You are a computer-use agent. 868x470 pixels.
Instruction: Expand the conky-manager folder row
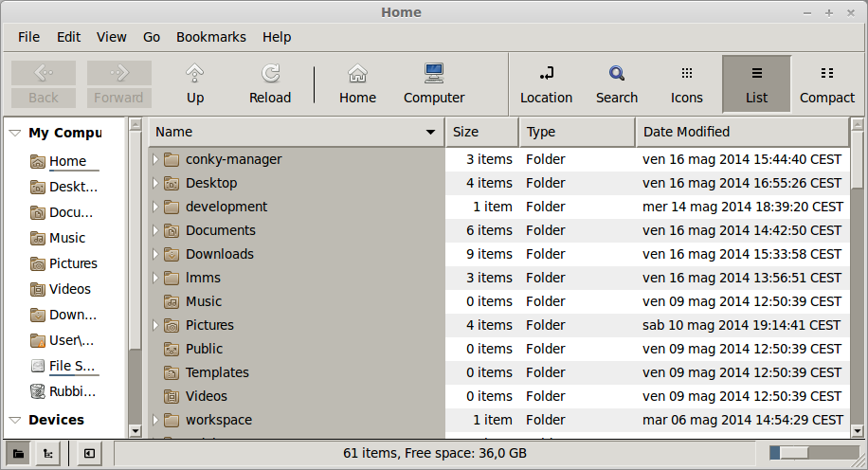pyautogui.click(x=155, y=159)
